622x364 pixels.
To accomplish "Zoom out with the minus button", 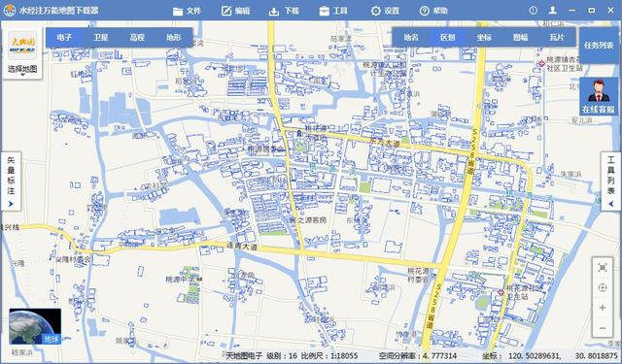I will 603,328.
